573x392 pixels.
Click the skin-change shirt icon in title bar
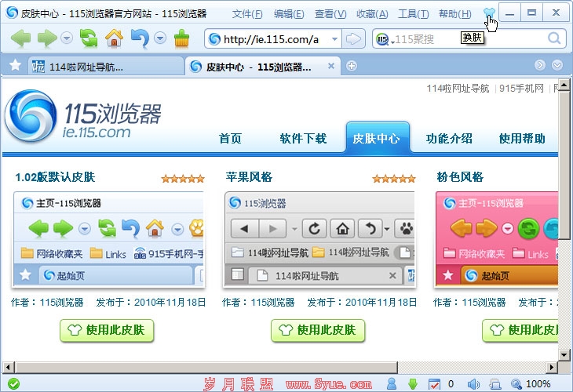pyautogui.click(x=489, y=14)
